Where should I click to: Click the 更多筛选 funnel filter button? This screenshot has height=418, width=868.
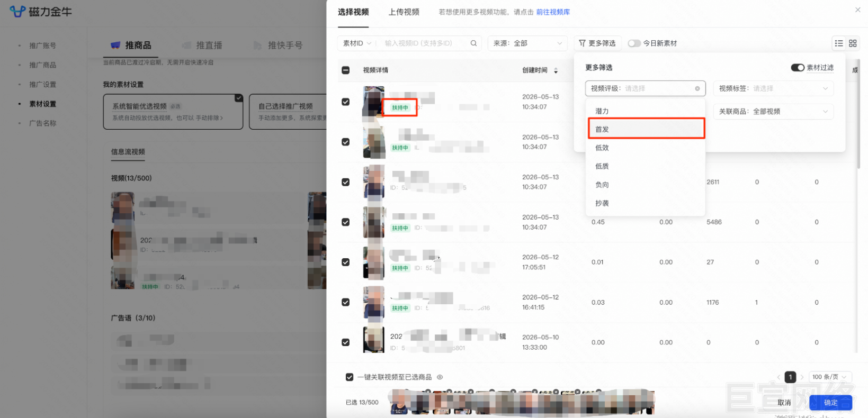pos(597,43)
